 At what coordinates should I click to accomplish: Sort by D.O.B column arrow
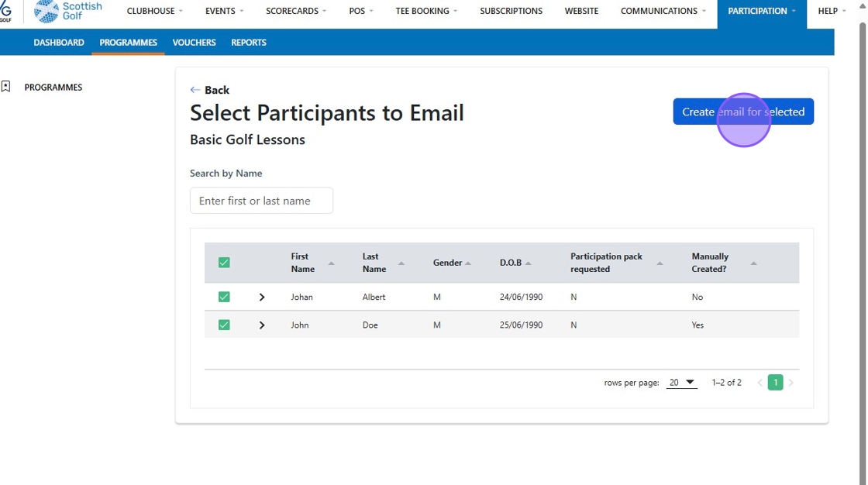coord(529,263)
